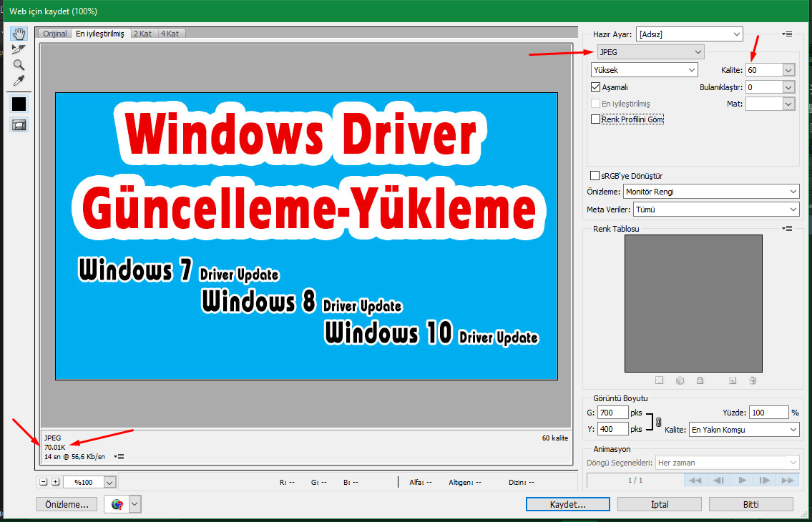The height and width of the screenshot is (522, 812).
Task: Play the animation
Action: point(742,480)
